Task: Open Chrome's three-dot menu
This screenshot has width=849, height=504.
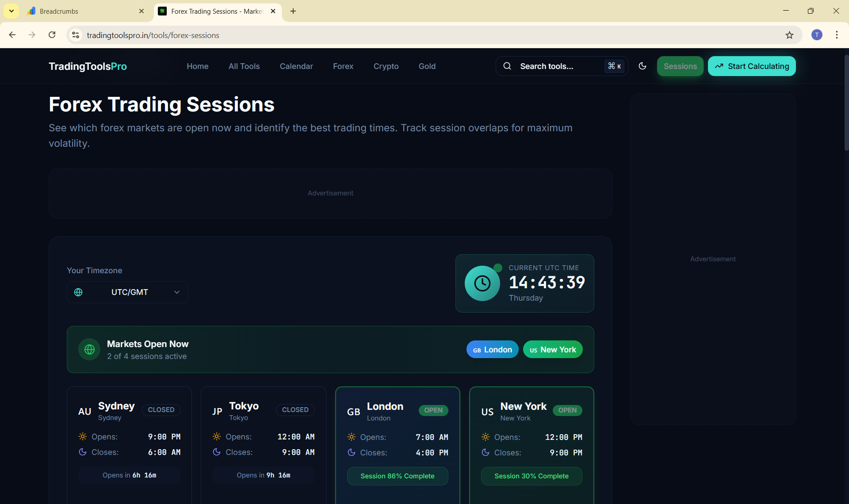Action: pos(837,35)
